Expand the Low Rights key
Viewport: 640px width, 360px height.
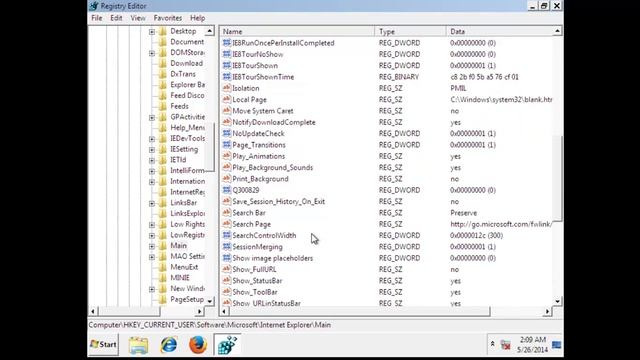pyautogui.click(x=152, y=224)
